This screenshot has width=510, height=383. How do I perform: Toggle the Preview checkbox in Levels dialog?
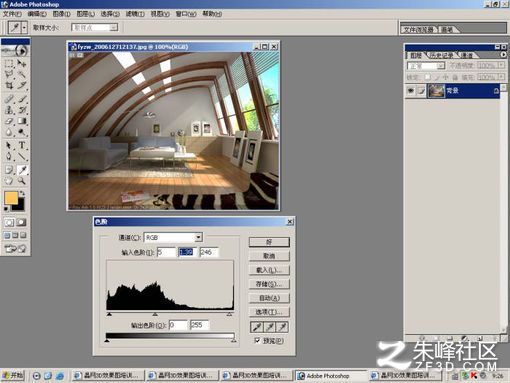click(257, 340)
